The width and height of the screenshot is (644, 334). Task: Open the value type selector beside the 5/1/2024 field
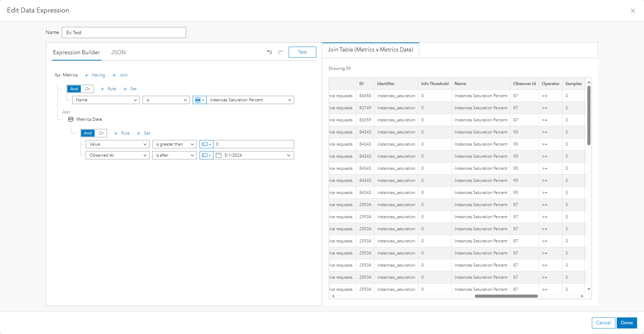pyautogui.click(x=206, y=155)
